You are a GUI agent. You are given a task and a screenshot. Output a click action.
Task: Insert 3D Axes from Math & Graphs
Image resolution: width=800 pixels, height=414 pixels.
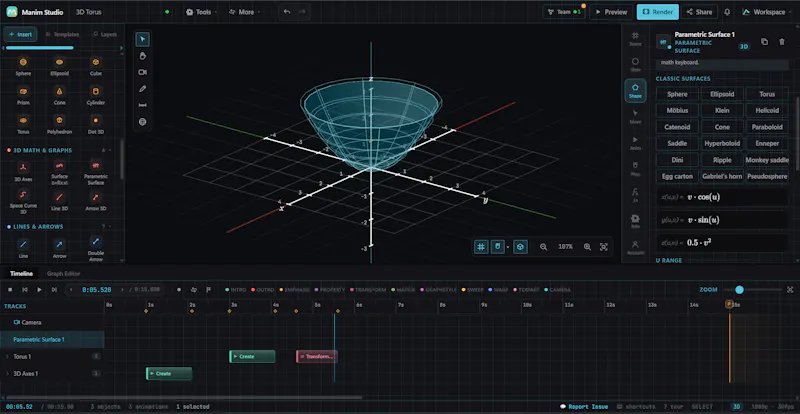23,172
